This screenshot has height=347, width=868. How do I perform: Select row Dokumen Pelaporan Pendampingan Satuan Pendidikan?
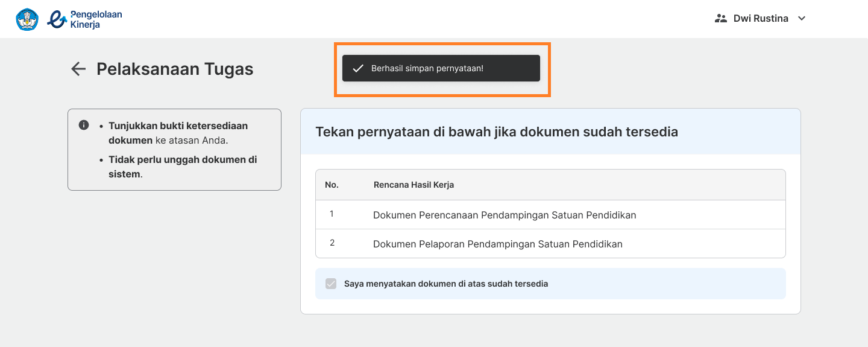[x=550, y=244]
